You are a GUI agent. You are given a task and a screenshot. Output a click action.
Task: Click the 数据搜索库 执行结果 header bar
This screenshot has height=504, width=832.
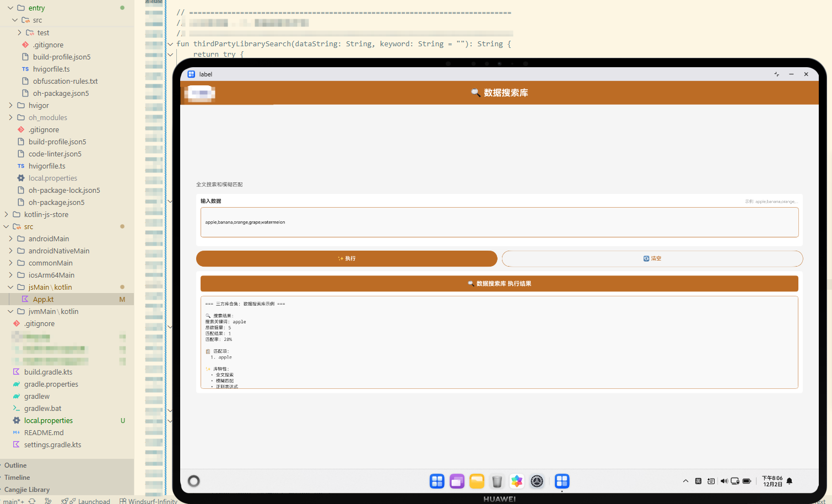[x=499, y=284]
